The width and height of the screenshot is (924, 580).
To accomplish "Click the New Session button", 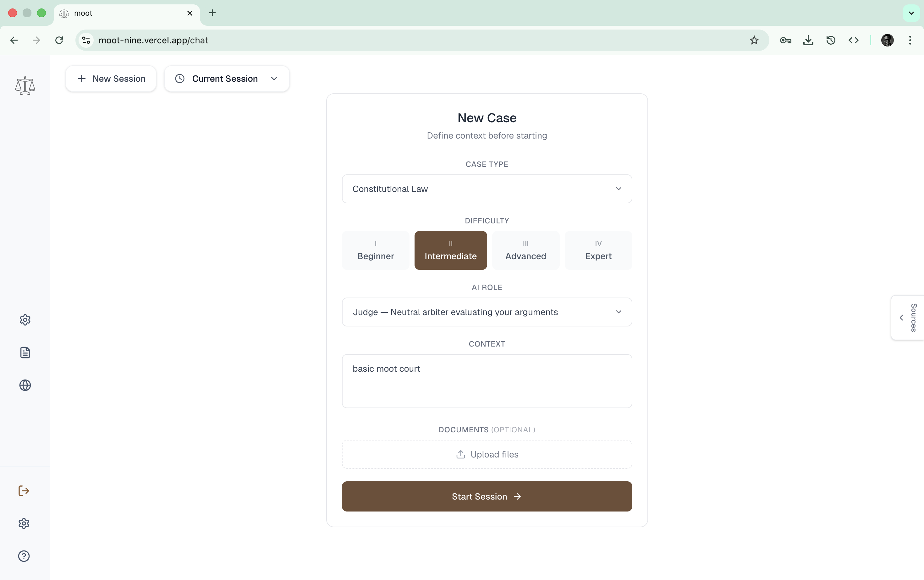I will point(111,79).
